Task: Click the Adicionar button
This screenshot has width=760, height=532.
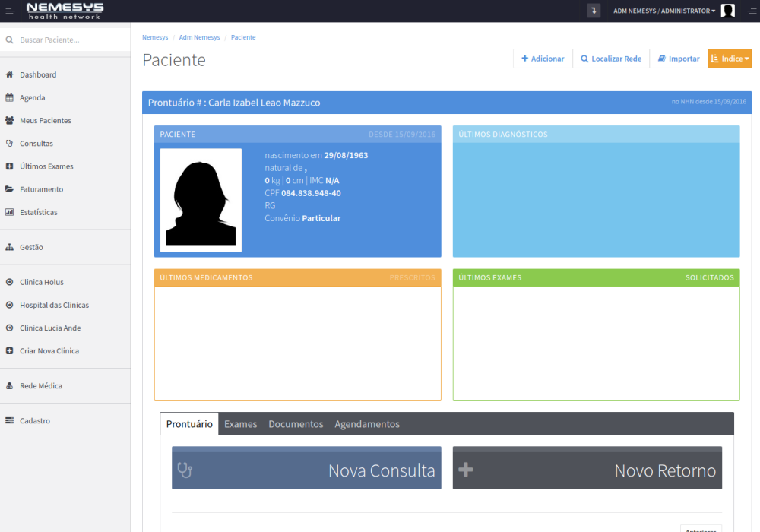Action: pyautogui.click(x=543, y=59)
